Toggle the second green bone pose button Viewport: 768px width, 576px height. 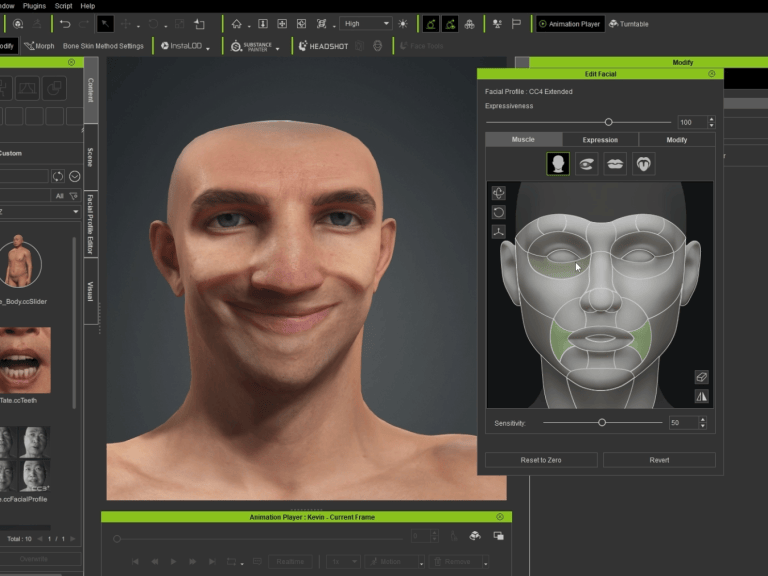[x=450, y=24]
